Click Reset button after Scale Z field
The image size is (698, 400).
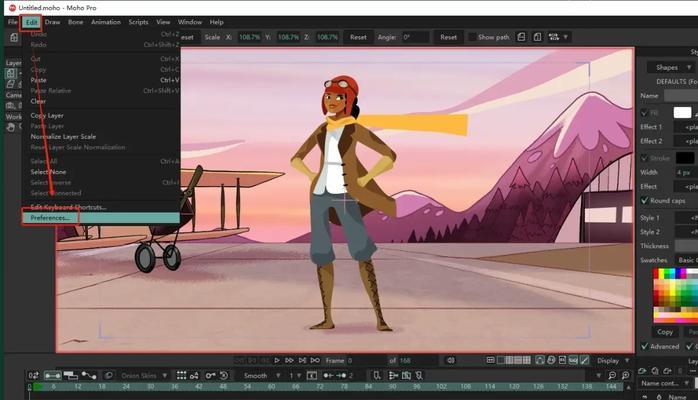tap(358, 37)
